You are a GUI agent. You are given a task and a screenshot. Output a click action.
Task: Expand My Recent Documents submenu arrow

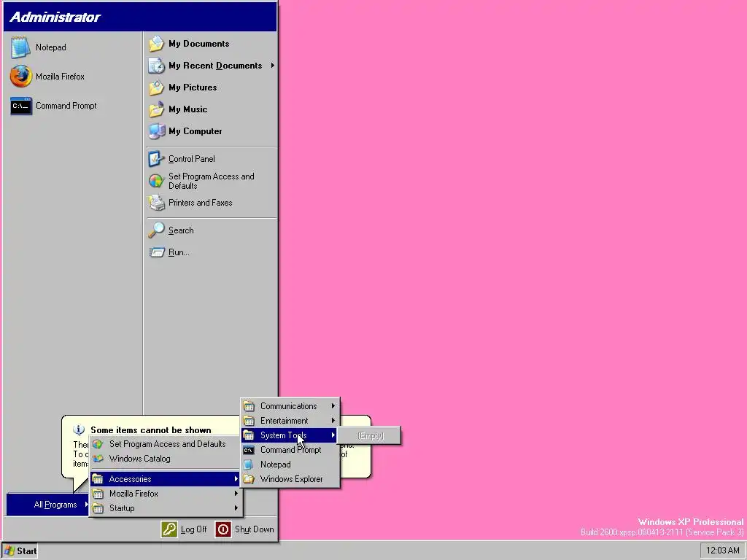click(273, 65)
